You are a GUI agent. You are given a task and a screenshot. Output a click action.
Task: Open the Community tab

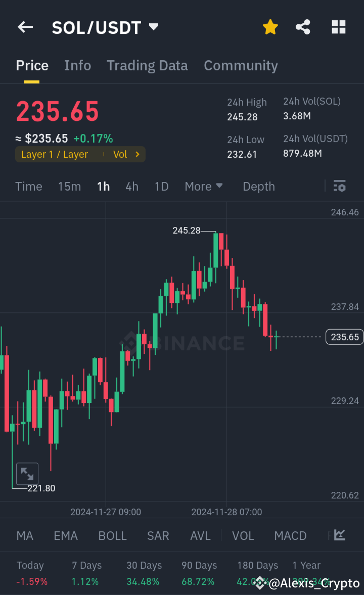[x=241, y=65]
